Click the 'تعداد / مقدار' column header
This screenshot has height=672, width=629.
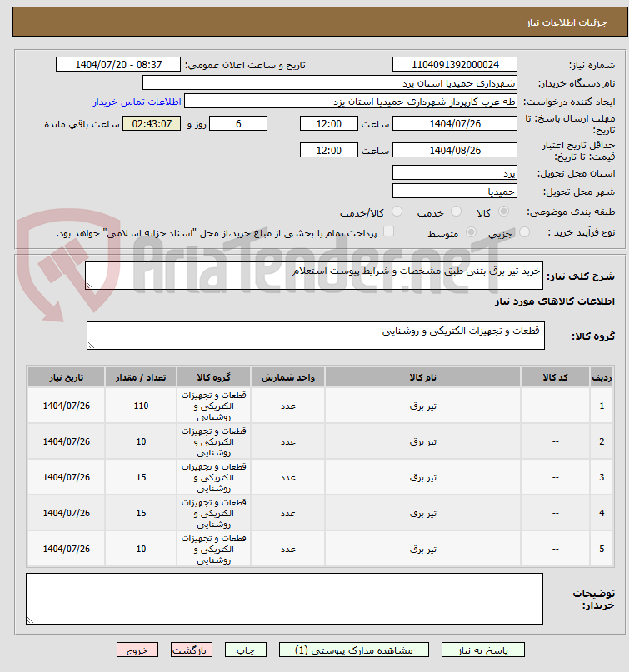coord(141,377)
